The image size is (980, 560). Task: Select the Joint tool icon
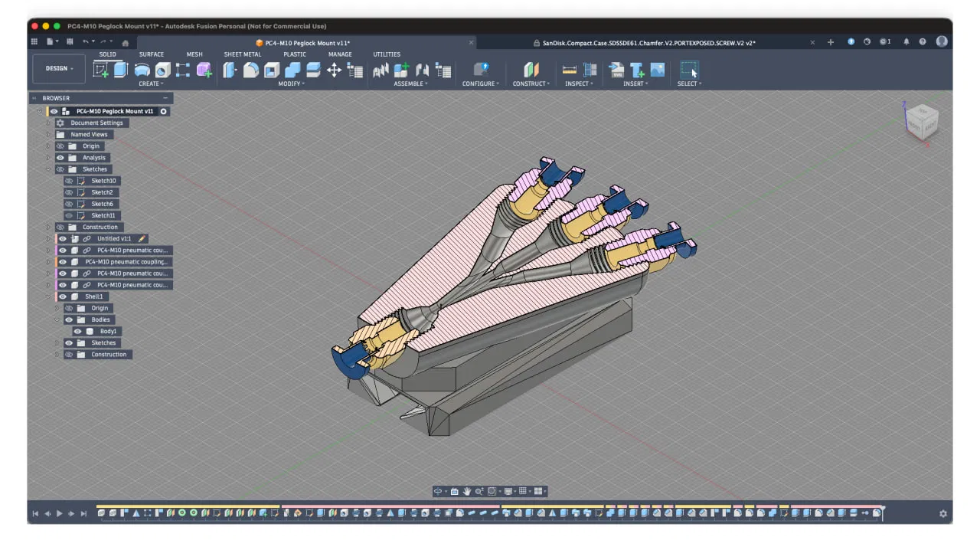[422, 70]
